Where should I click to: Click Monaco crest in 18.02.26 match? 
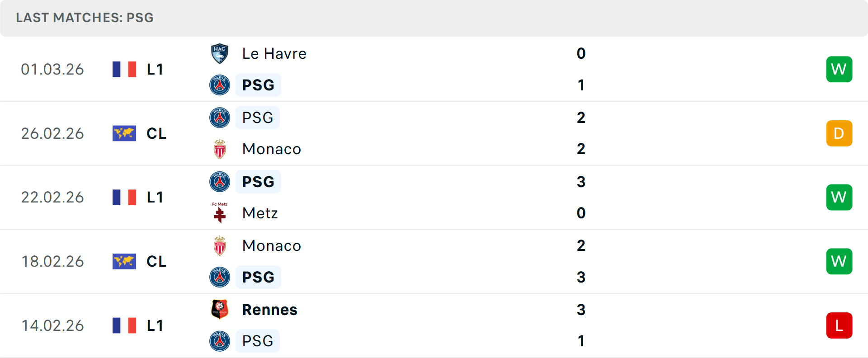[220, 246]
